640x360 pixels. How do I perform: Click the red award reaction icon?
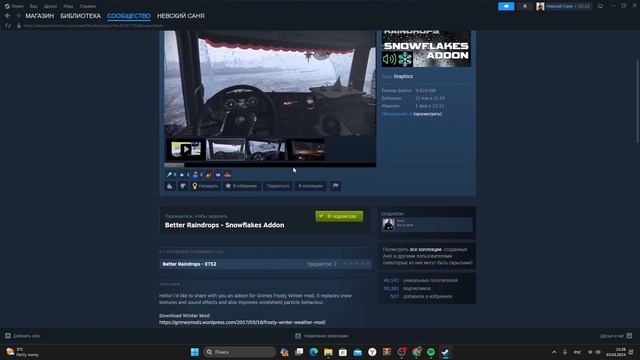click(x=227, y=175)
